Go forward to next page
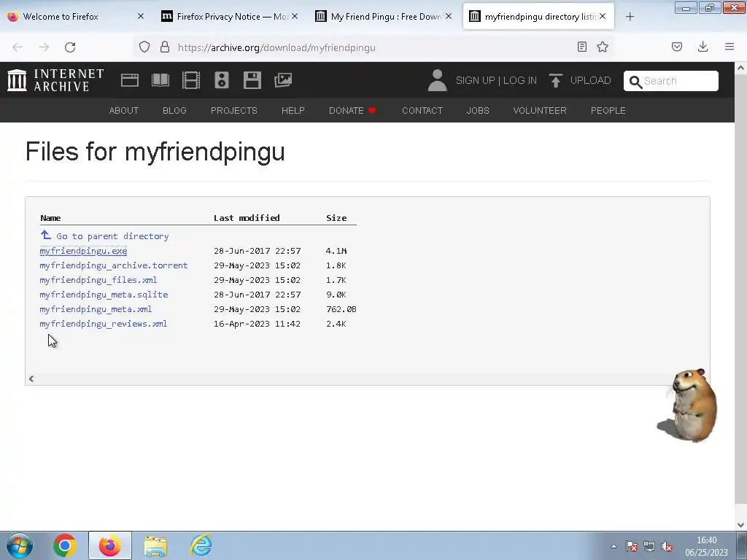Image resolution: width=747 pixels, height=560 pixels. pos(44,47)
